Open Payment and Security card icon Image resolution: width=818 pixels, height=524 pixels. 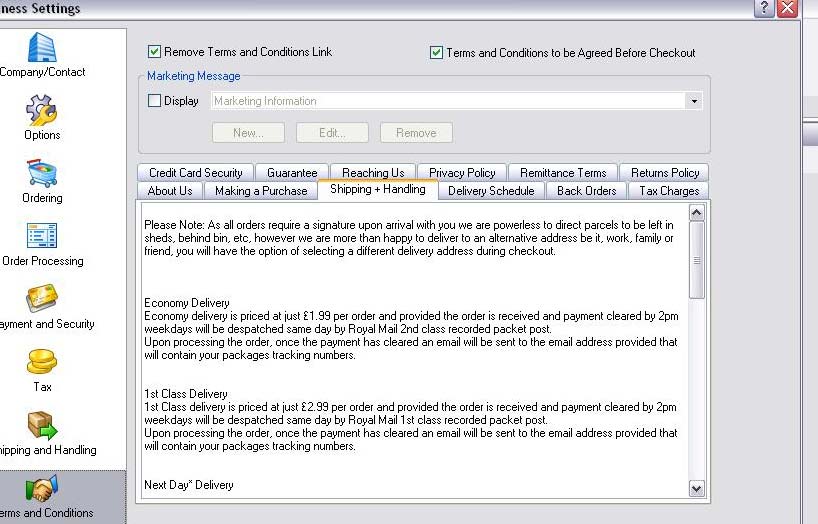(41, 299)
